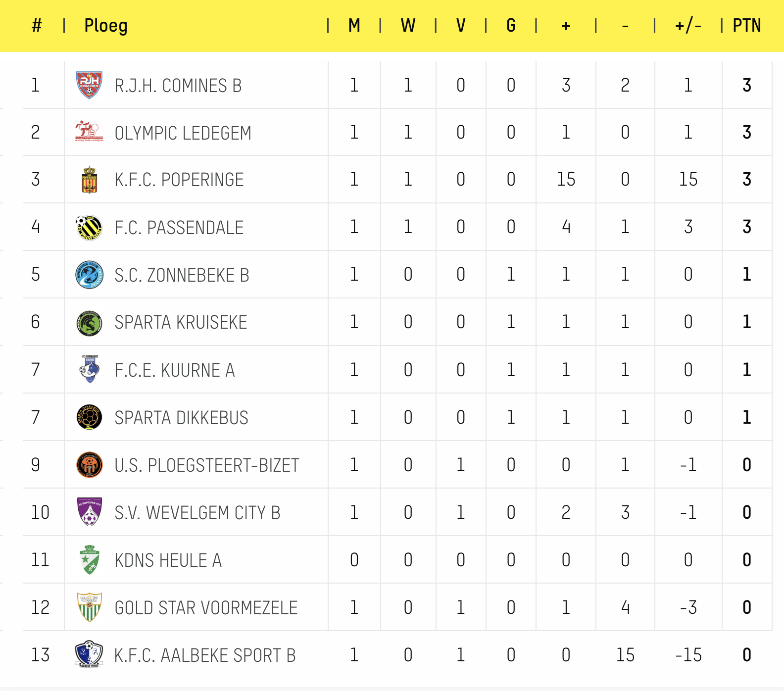
Task: Open the KDNS Heule A green shield
Action: 89,560
